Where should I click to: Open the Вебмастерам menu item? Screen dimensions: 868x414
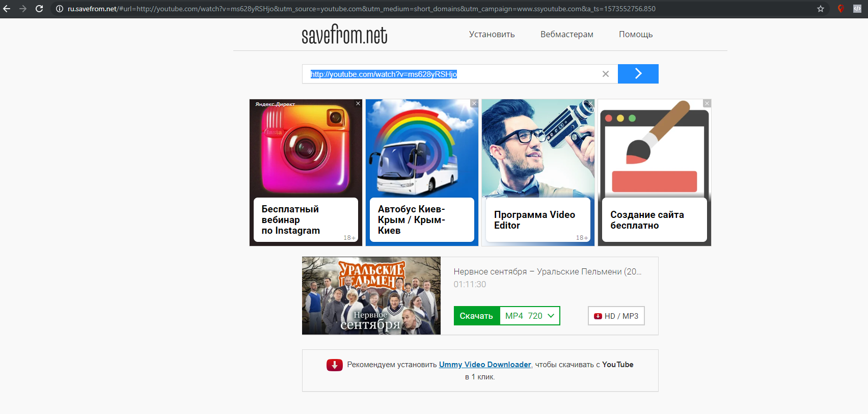(x=567, y=34)
